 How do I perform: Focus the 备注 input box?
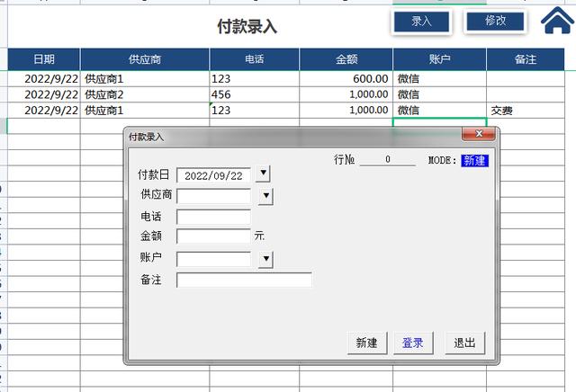[x=244, y=280]
